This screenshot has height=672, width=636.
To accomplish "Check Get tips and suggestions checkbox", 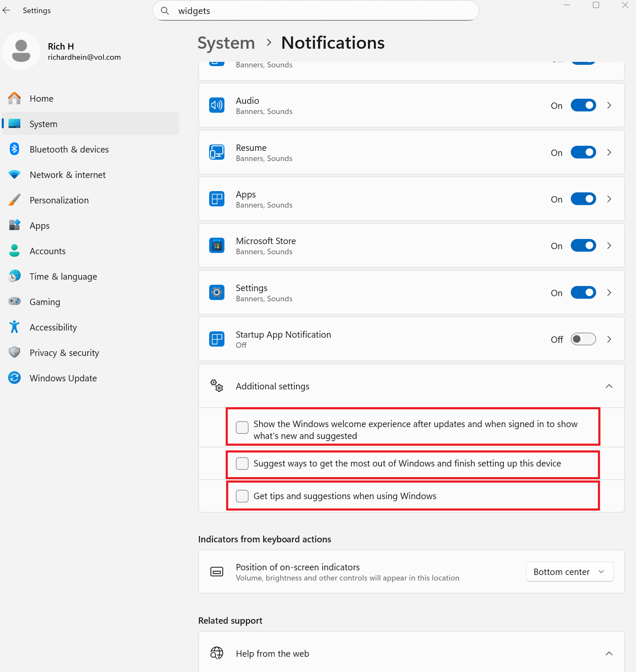I will (x=242, y=496).
